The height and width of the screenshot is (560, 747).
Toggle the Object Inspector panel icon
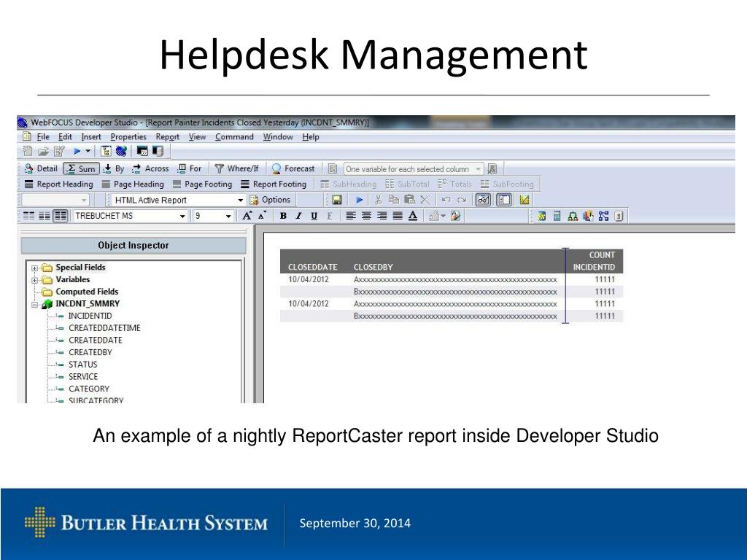coord(504,200)
